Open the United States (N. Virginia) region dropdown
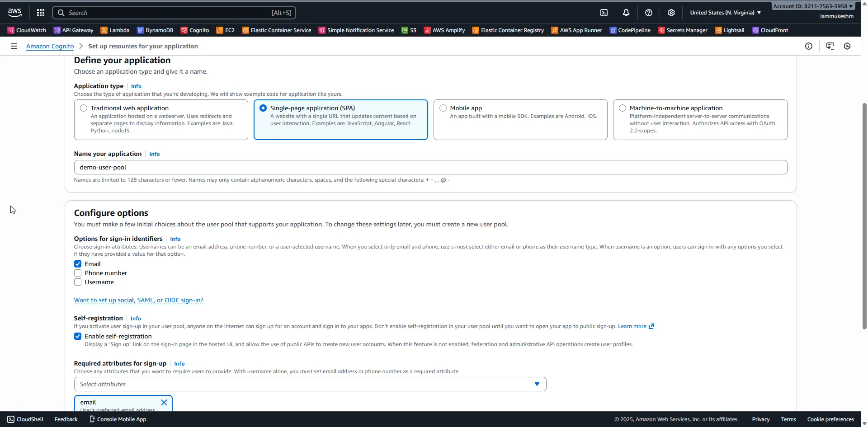This screenshot has height=427, width=868. click(724, 12)
